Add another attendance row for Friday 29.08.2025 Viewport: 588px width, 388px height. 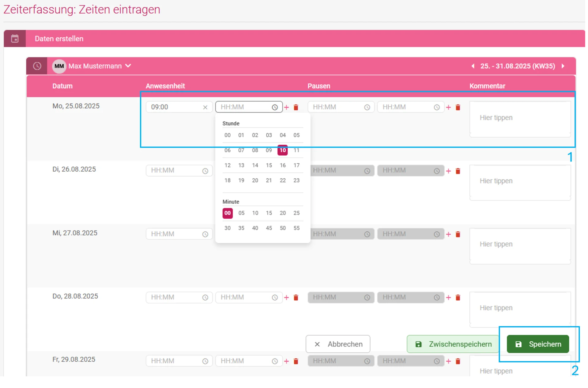286,361
